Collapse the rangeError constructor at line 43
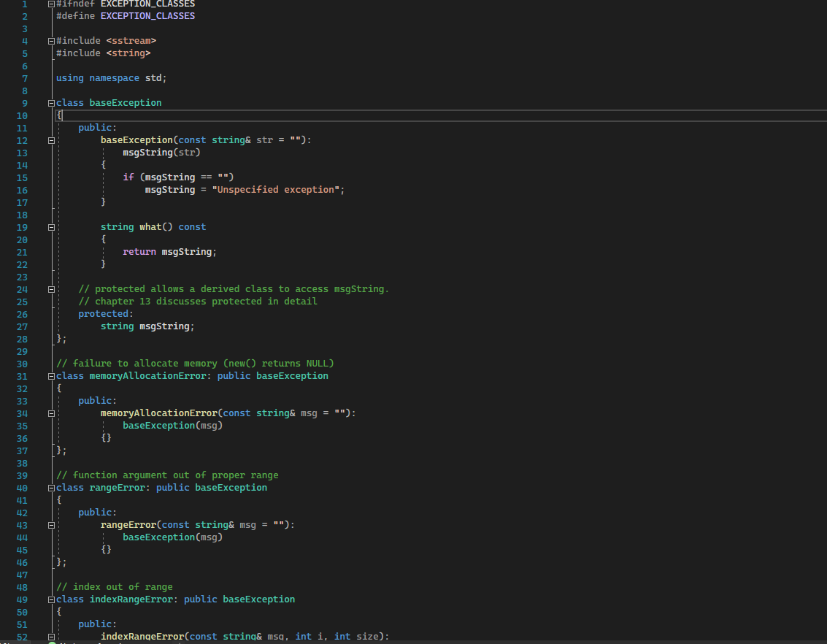 pos(51,525)
